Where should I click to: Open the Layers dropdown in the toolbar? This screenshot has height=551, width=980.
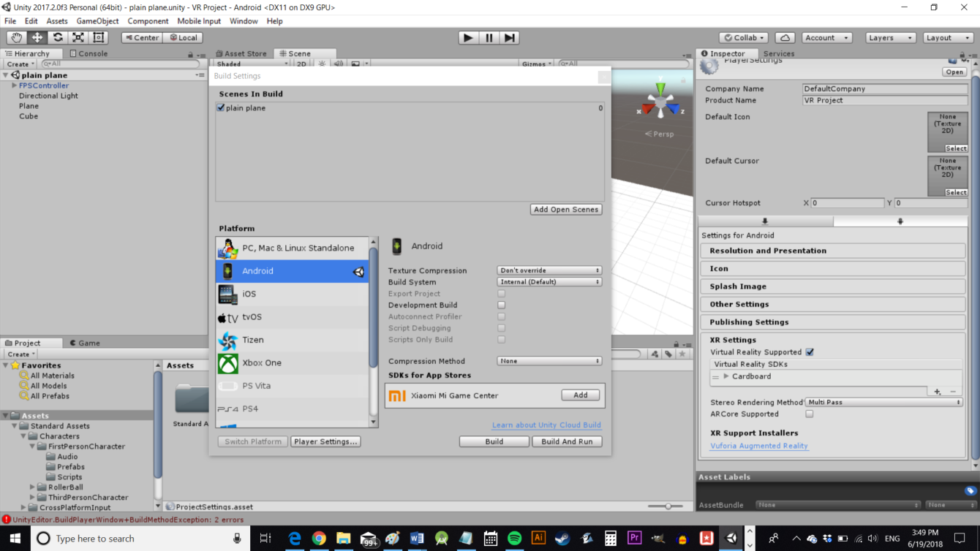890,37
